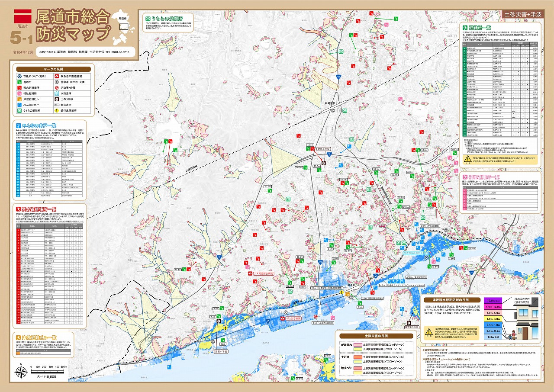
Task: Click the city hall marker below 尾道市役所本庁舎
Action: click(x=426, y=257)
